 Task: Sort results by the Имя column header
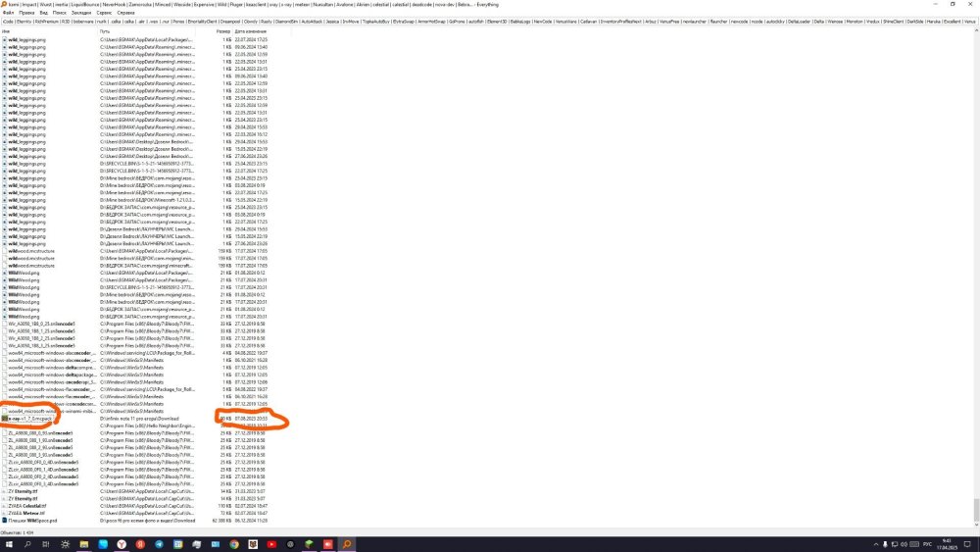point(49,31)
